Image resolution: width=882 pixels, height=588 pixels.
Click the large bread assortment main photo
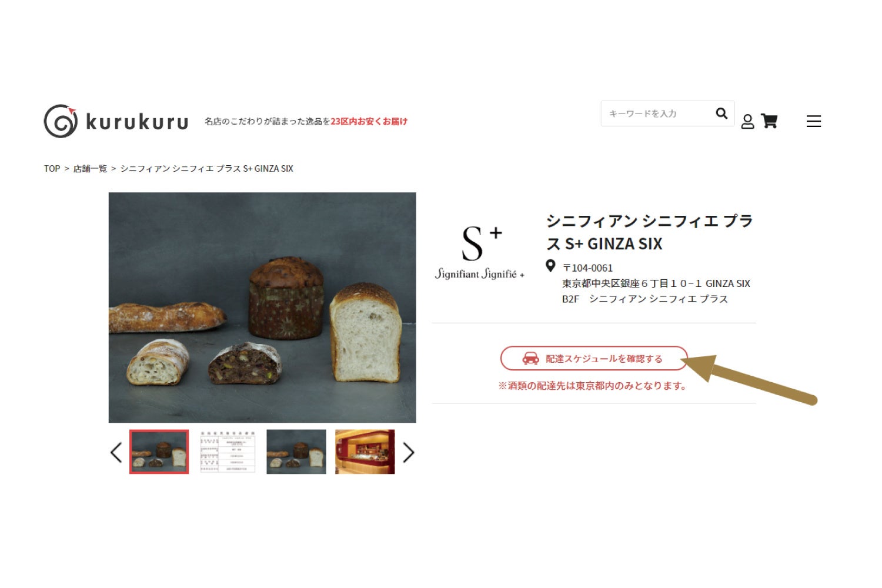tap(262, 308)
